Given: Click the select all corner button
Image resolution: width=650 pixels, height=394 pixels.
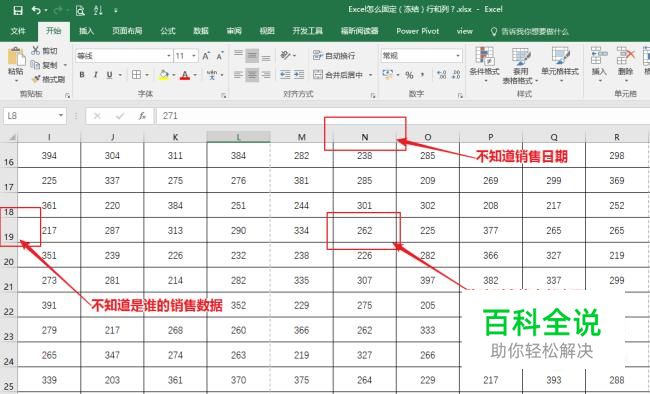Looking at the screenshot, I should pyautogui.click(x=9, y=137).
